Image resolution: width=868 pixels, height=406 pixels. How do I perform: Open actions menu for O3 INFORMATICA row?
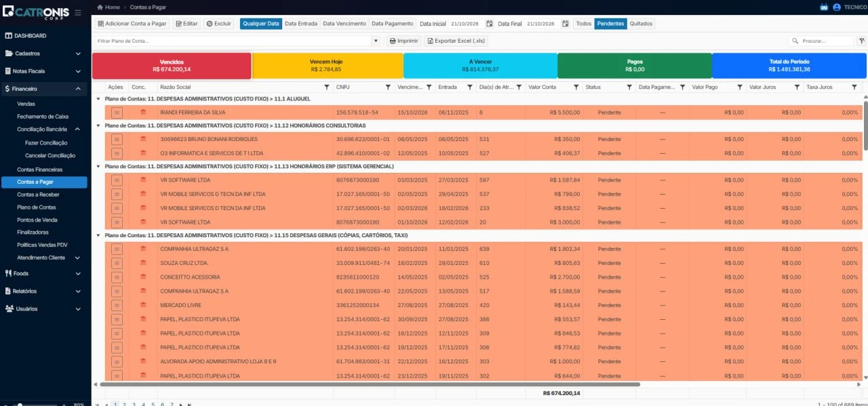(117, 153)
